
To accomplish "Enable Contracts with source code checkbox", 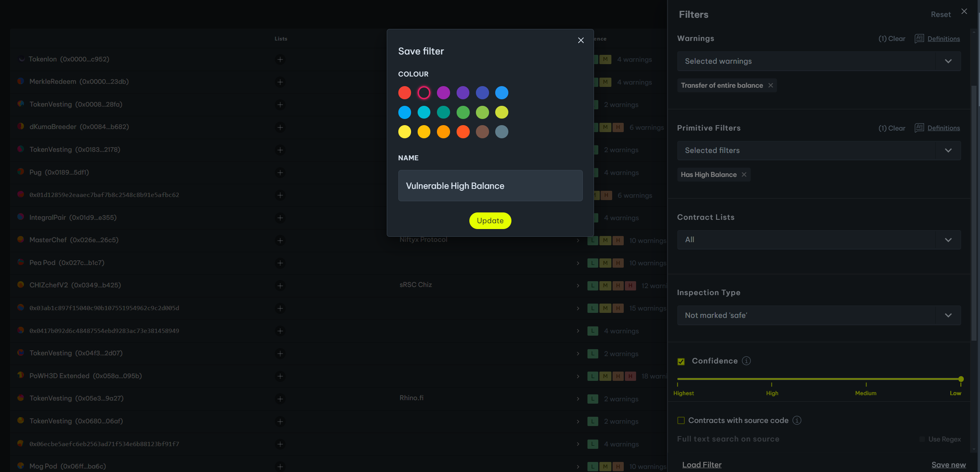I will pos(681,420).
